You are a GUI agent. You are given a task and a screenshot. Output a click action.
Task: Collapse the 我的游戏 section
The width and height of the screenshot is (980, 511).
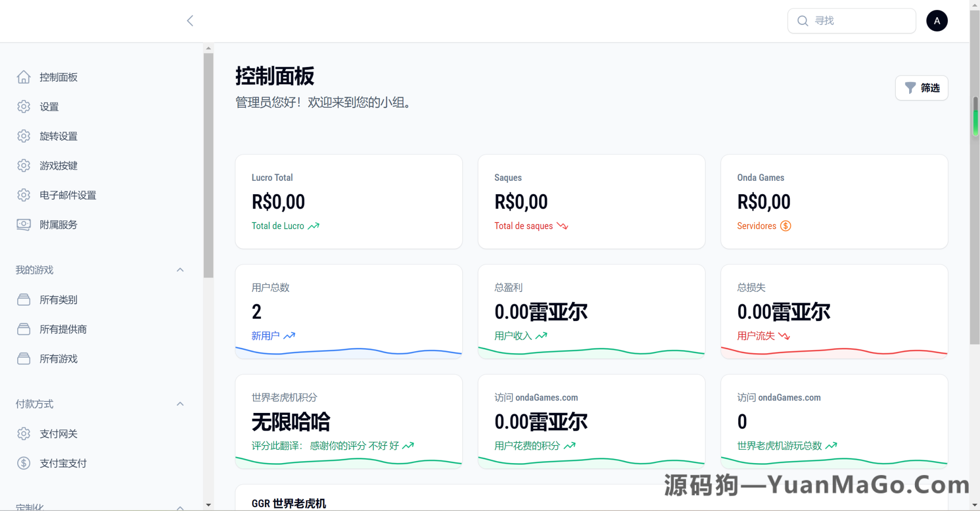pyautogui.click(x=180, y=270)
